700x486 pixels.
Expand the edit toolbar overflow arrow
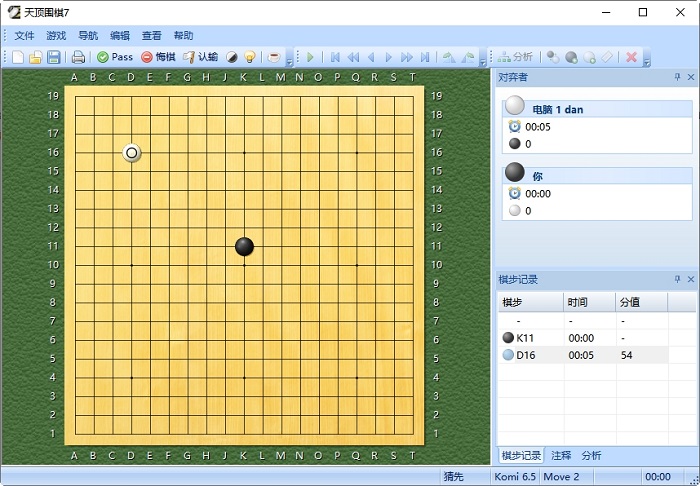pos(646,62)
